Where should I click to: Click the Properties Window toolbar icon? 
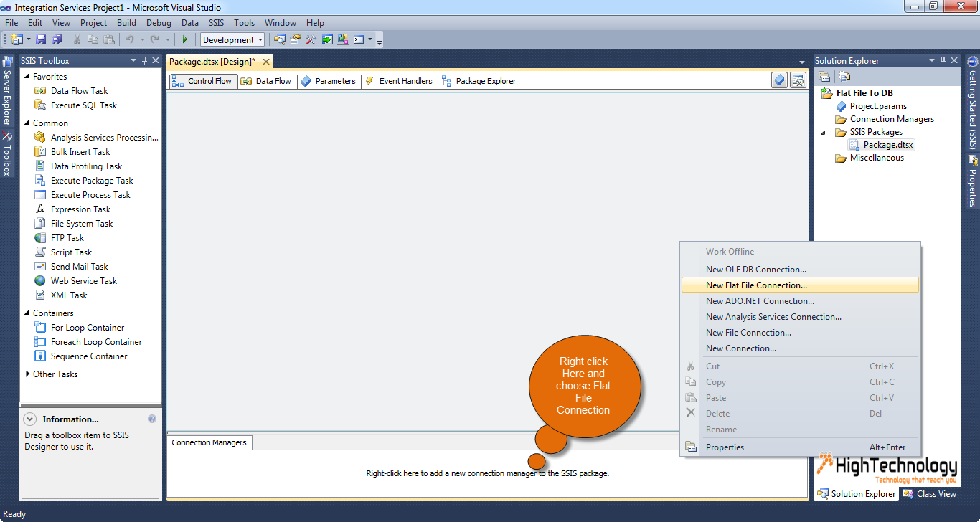pyautogui.click(x=296, y=39)
